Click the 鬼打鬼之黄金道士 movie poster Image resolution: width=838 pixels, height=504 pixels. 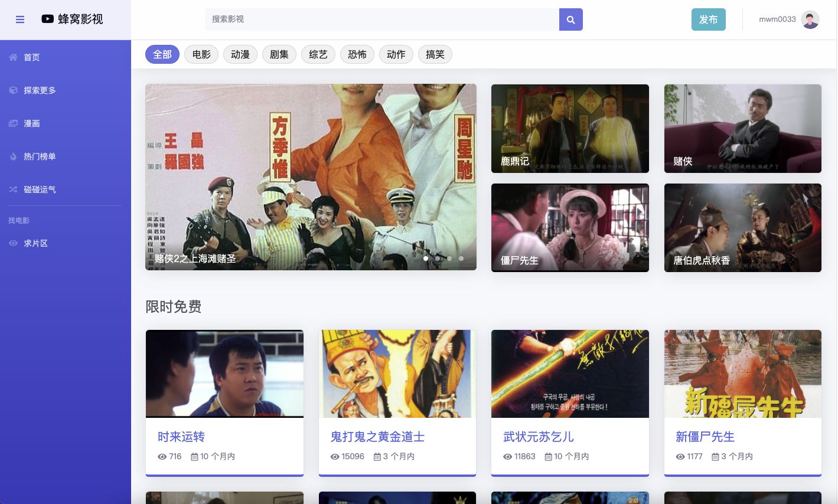pyautogui.click(x=397, y=374)
